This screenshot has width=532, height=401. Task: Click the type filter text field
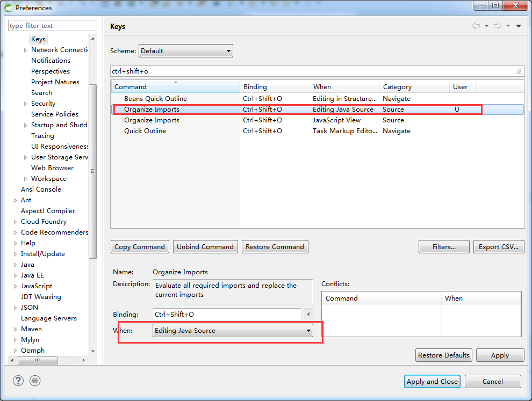[x=53, y=25]
